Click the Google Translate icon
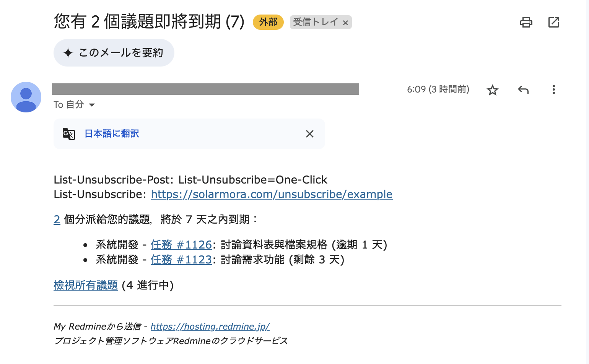 (69, 134)
